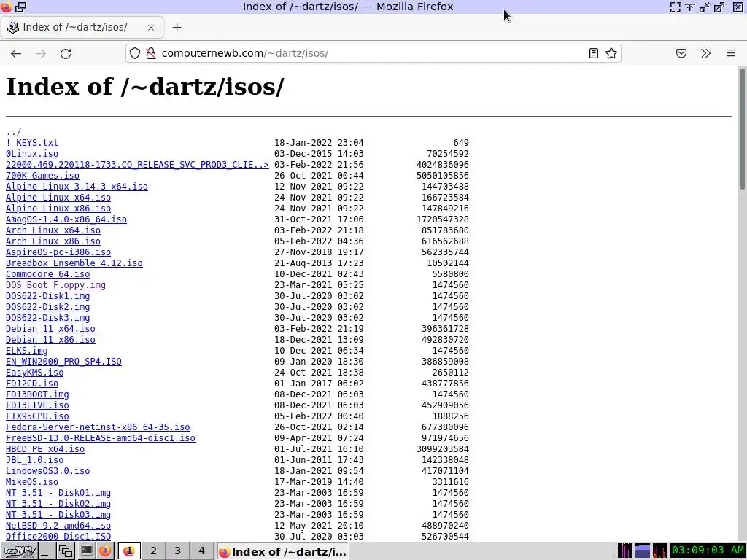Open the memory monitor tray applet
Image resolution: width=747 pixels, height=560 pixels.
pyautogui.click(x=642, y=551)
